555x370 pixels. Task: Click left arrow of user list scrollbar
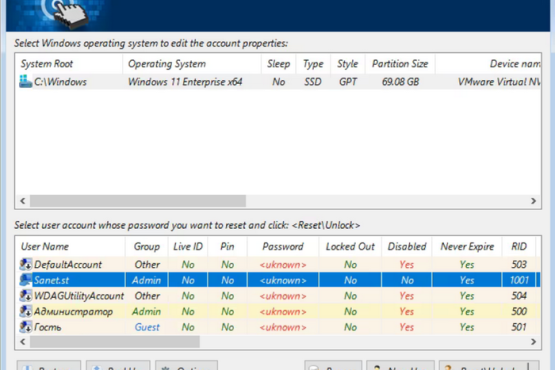(x=23, y=342)
